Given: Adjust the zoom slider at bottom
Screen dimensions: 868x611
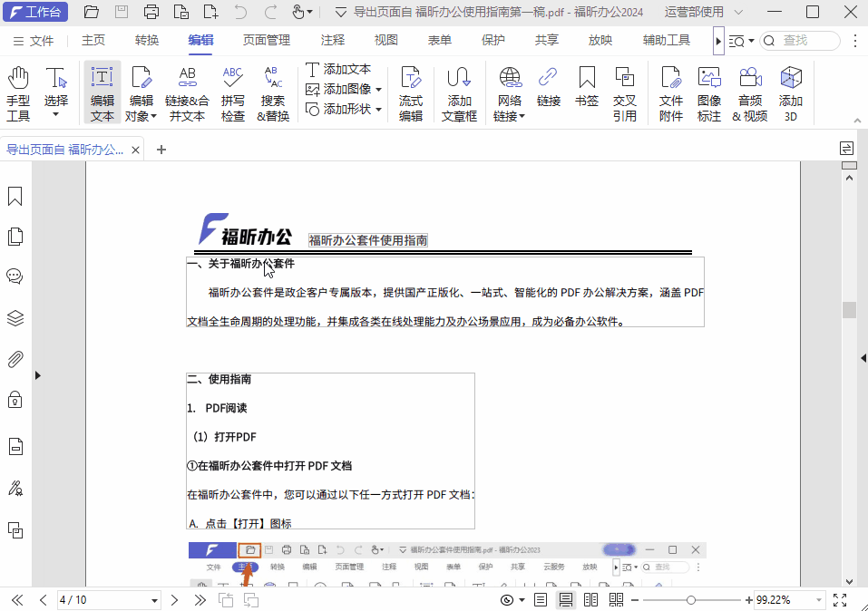Looking at the screenshot, I should click(692, 599).
